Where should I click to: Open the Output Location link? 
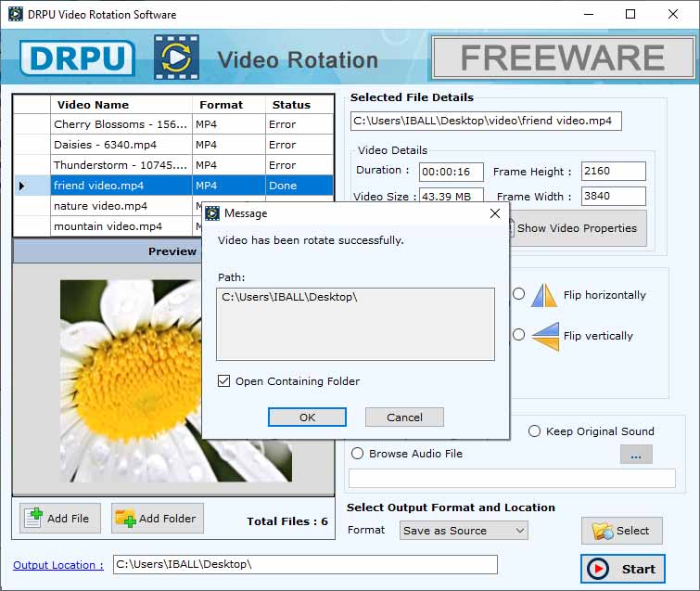(x=58, y=565)
